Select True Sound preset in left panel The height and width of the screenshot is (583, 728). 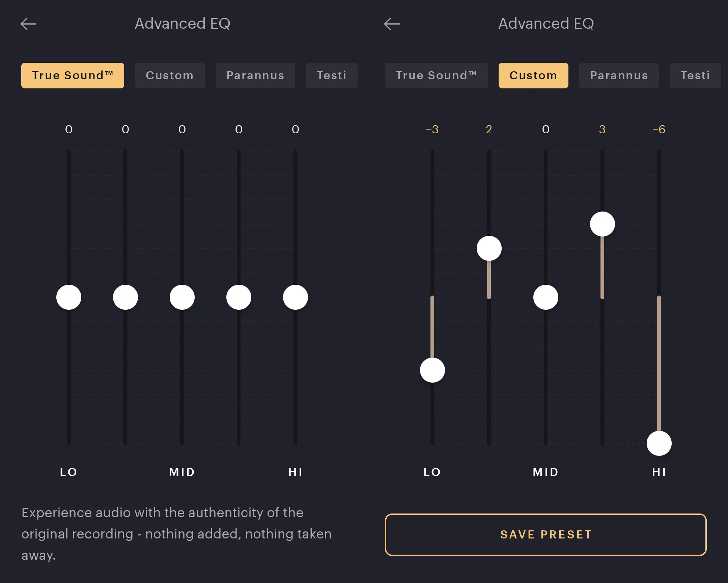pyautogui.click(x=73, y=75)
